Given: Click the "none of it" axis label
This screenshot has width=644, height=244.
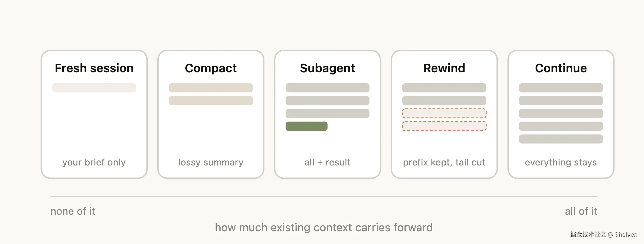Looking at the screenshot, I should [x=73, y=211].
